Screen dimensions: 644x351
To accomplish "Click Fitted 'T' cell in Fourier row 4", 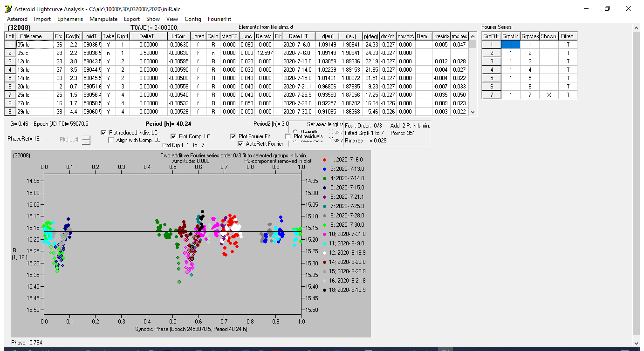I will pyautogui.click(x=568, y=70).
